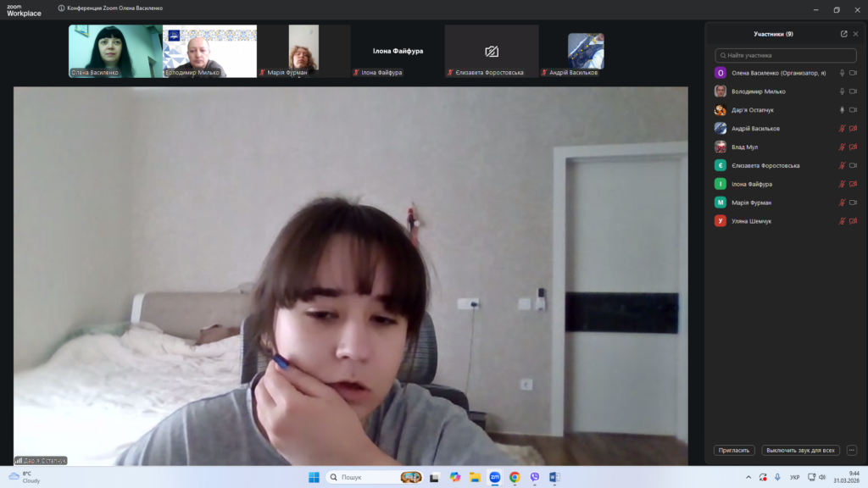Viewport: 868px width, 488px height.
Task: Pop out the participants panel
Action: pos(843,34)
